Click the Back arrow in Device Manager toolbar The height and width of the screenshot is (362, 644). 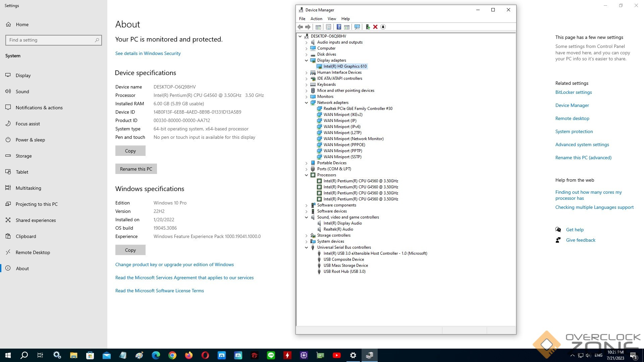(x=300, y=27)
